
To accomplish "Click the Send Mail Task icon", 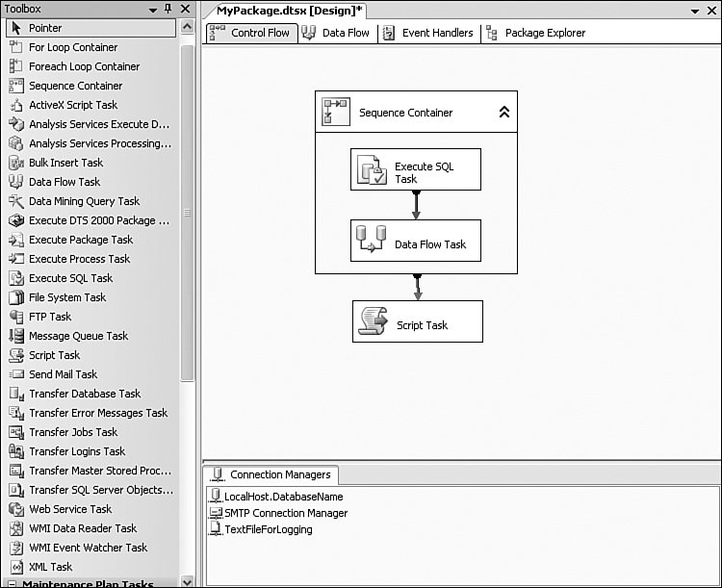I will 15,374.
